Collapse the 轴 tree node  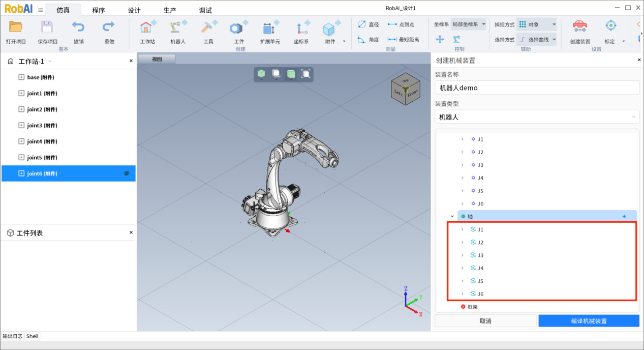pyautogui.click(x=452, y=216)
